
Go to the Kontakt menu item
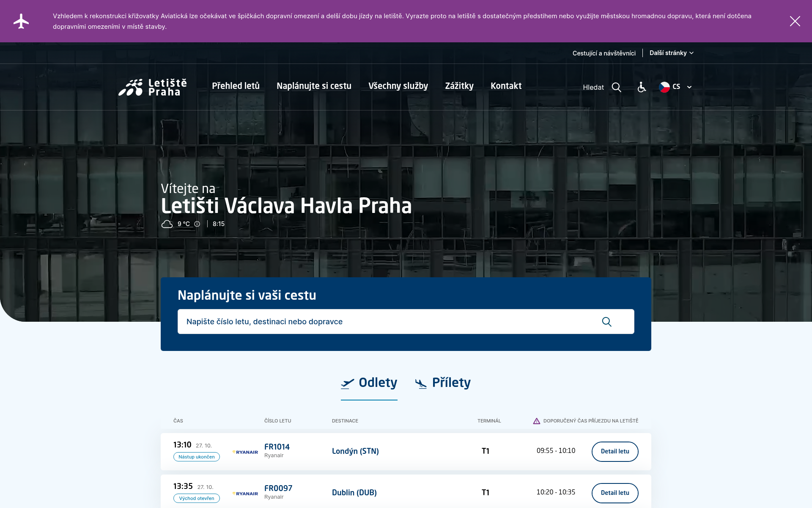[x=506, y=86]
